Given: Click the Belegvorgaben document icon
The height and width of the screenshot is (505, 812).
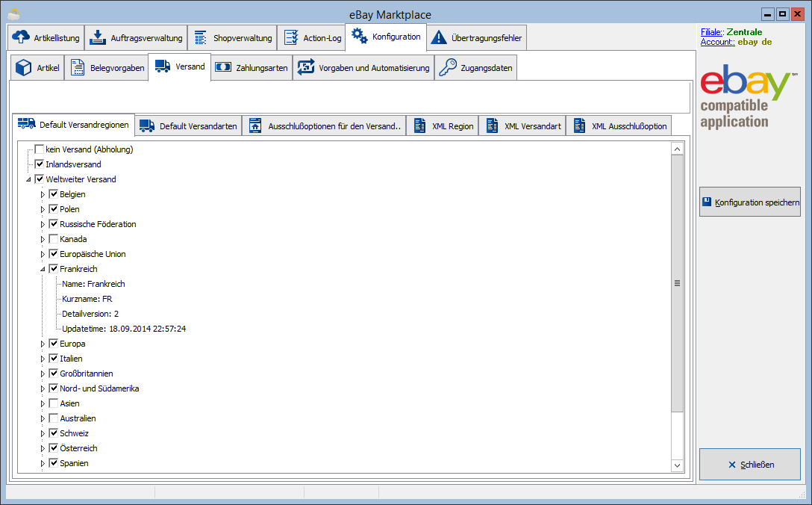Looking at the screenshot, I should [x=78, y=67].
